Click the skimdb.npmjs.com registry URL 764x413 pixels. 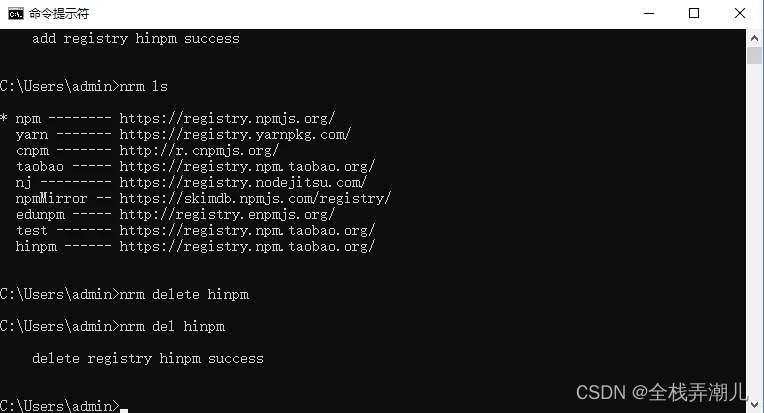[255, 198]
